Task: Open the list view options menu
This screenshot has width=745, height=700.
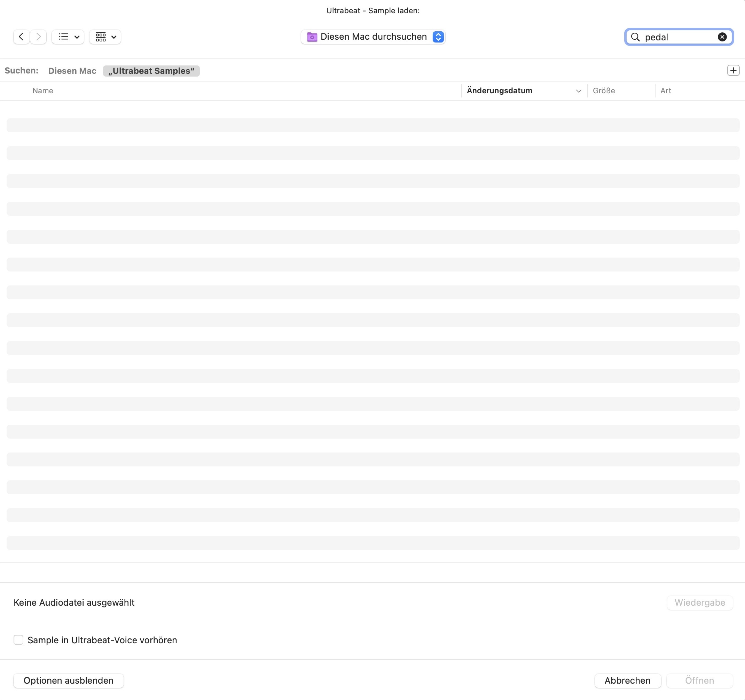Action: click(x=68, y=37)
